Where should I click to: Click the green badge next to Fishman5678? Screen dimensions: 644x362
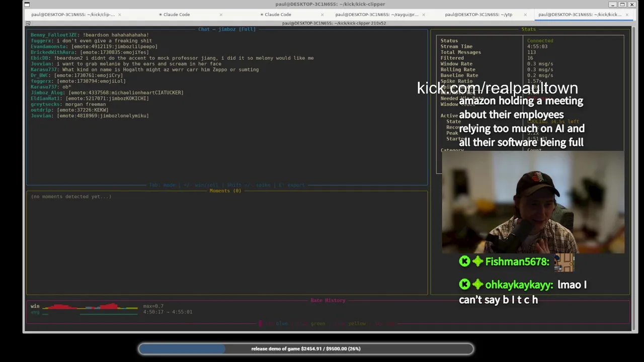477,261
